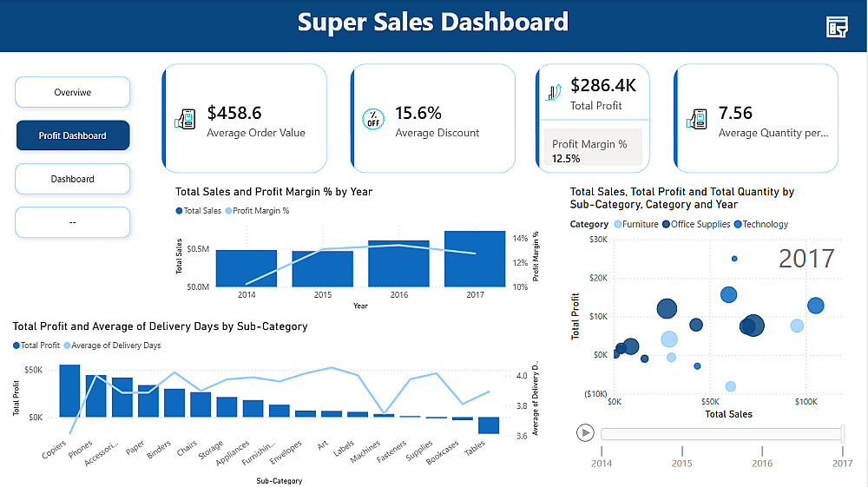
Task: Play the year animation on scatter chart
Action: [585, 433]
